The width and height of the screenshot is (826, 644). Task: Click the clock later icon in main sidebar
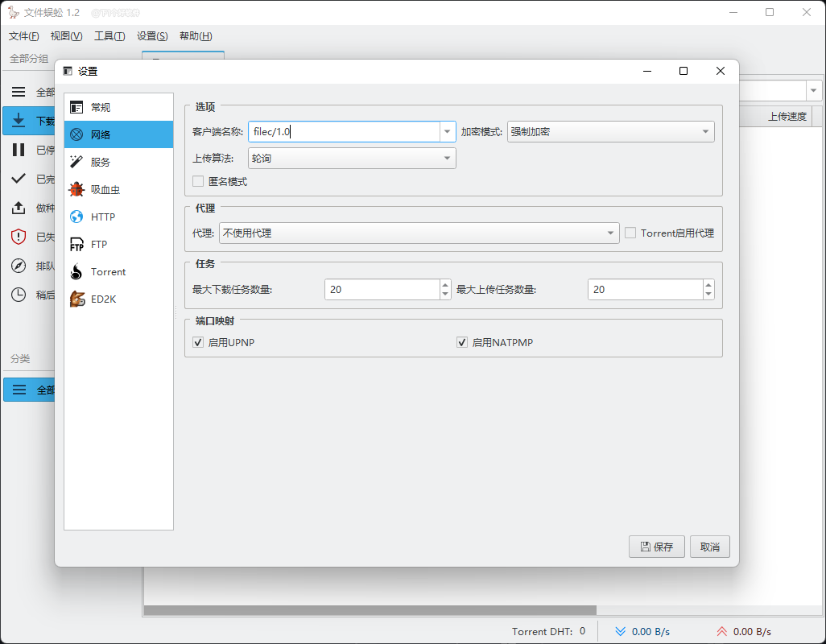coord(19,295)
